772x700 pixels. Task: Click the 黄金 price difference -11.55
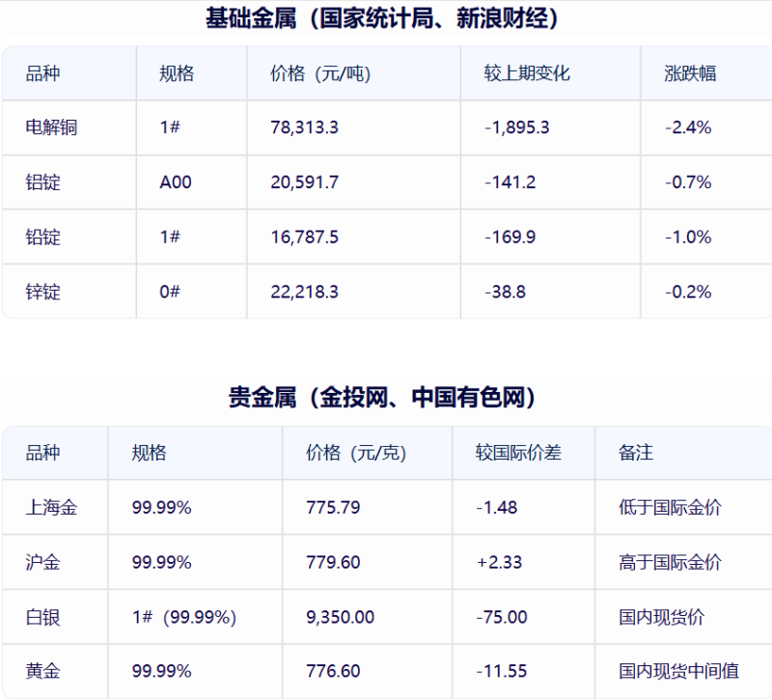pyautogui.click(x=502, y=671)
